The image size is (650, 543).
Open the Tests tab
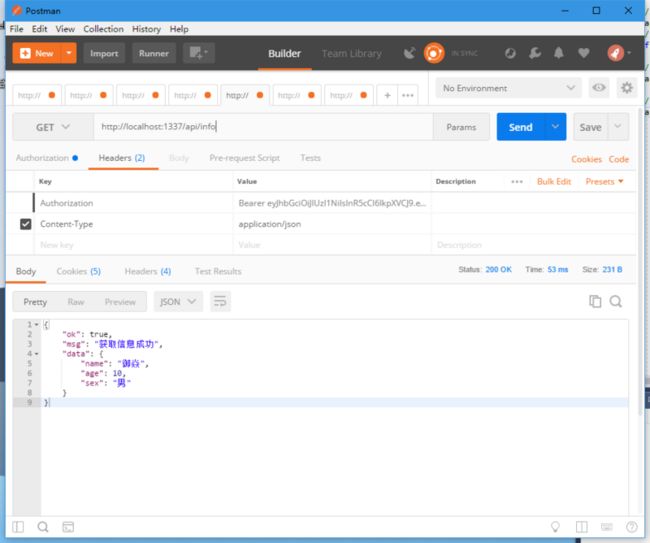click(x=310, y=158)
